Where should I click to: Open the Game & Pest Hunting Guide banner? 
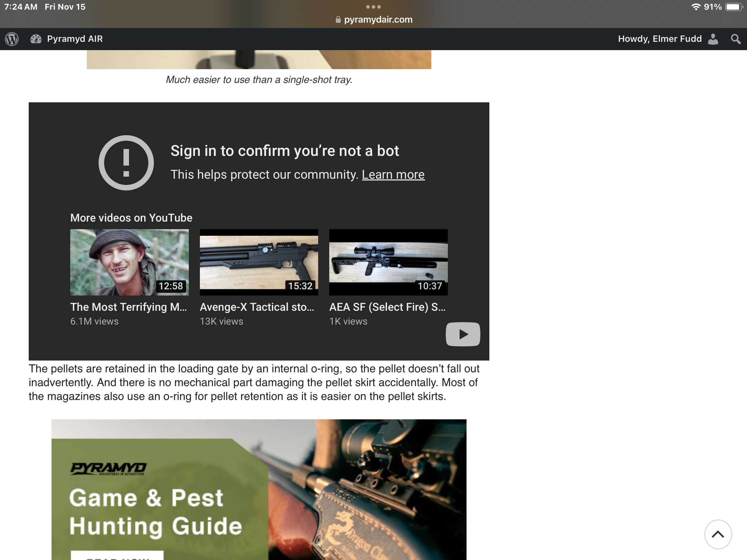[259, 489]
